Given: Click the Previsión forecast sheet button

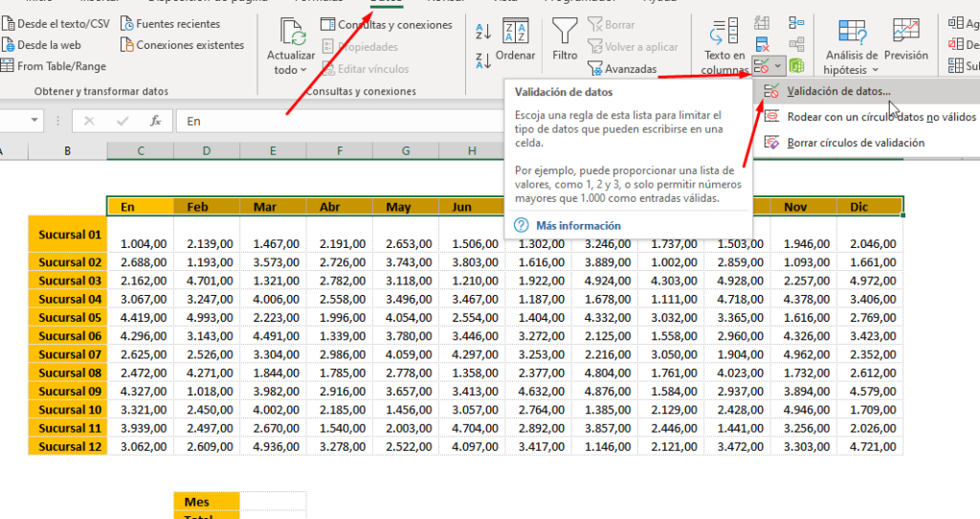Looking at the screenshot, I should click(x=905, y=40).
